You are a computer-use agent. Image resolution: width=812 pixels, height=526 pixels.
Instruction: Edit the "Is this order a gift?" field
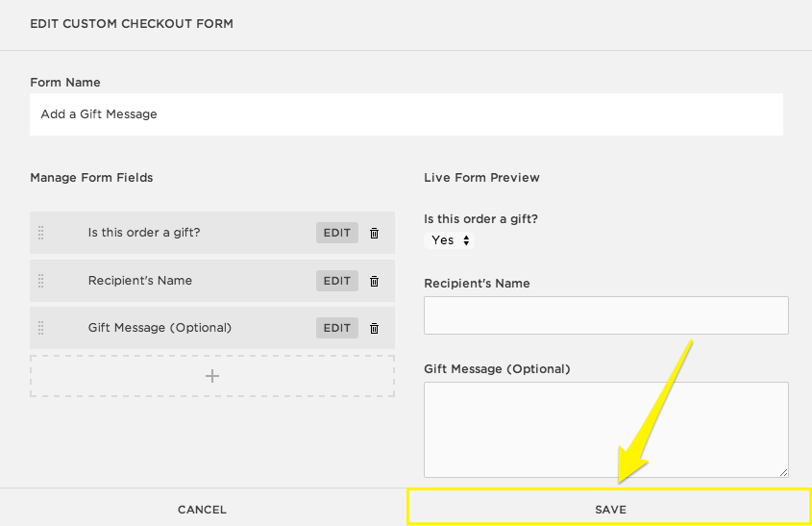336,233
